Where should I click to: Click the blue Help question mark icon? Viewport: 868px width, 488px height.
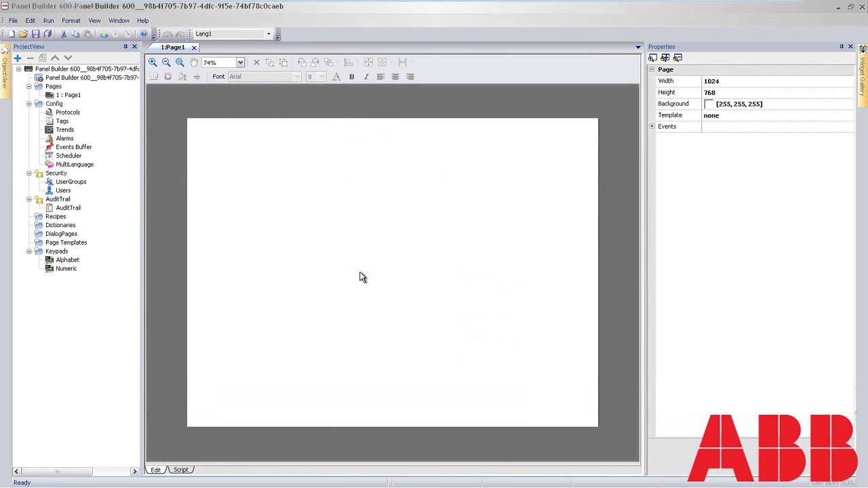143,34
